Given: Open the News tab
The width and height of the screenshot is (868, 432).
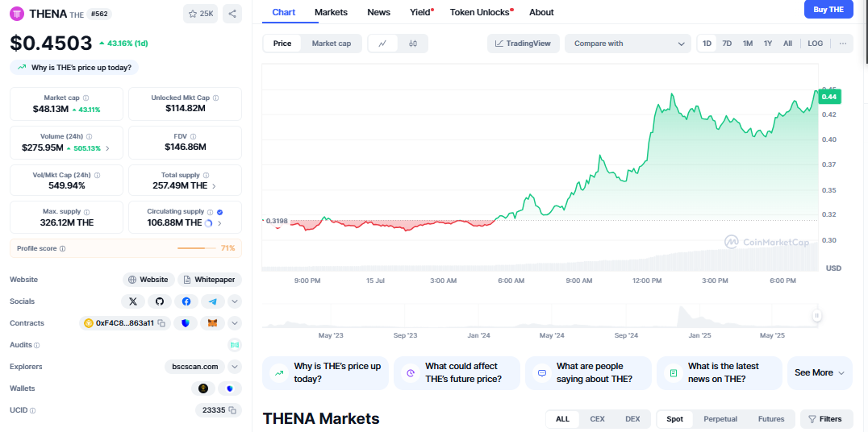Looking at the screenshot, I should click(x=378, y=12).
